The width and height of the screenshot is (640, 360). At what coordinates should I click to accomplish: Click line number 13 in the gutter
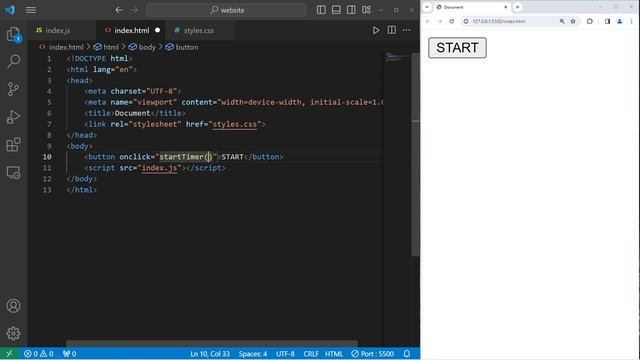(x=47, y=190)
